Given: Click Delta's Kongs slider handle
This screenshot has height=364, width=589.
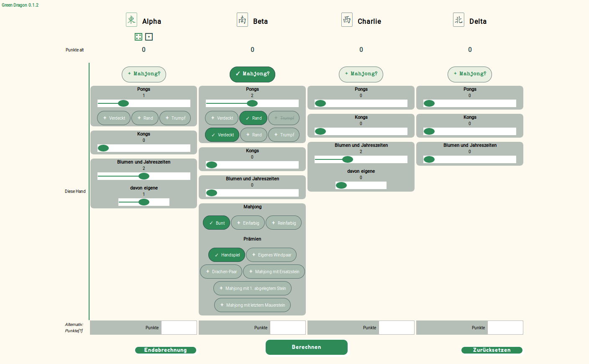Looking at the screenshot, I should (429, 131).
